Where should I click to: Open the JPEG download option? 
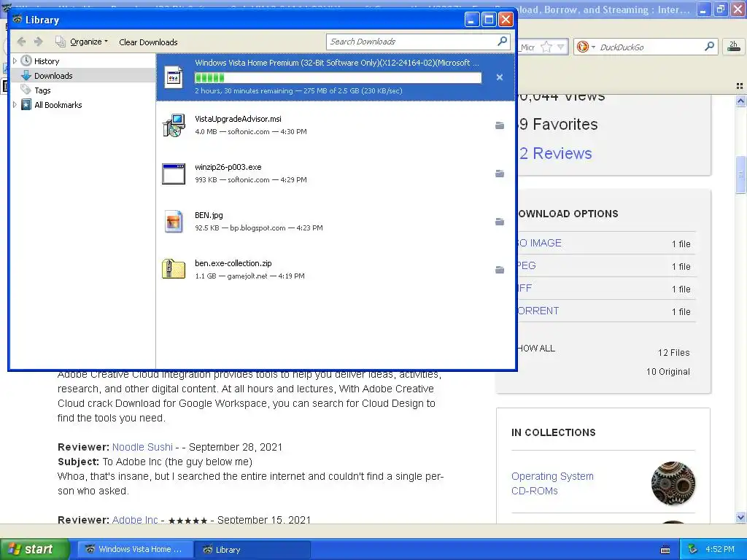point(527,265)
